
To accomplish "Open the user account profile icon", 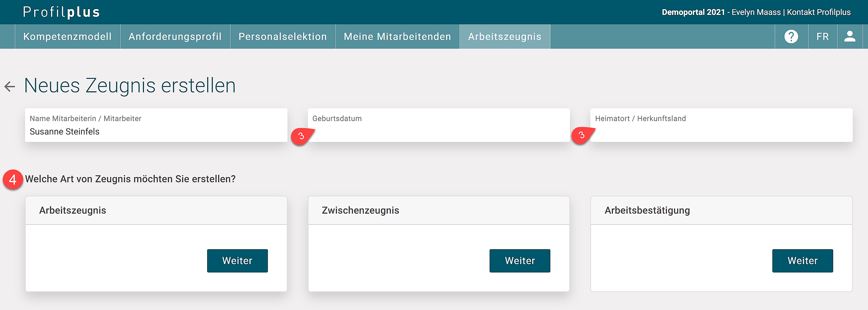I will coord(850,36).
